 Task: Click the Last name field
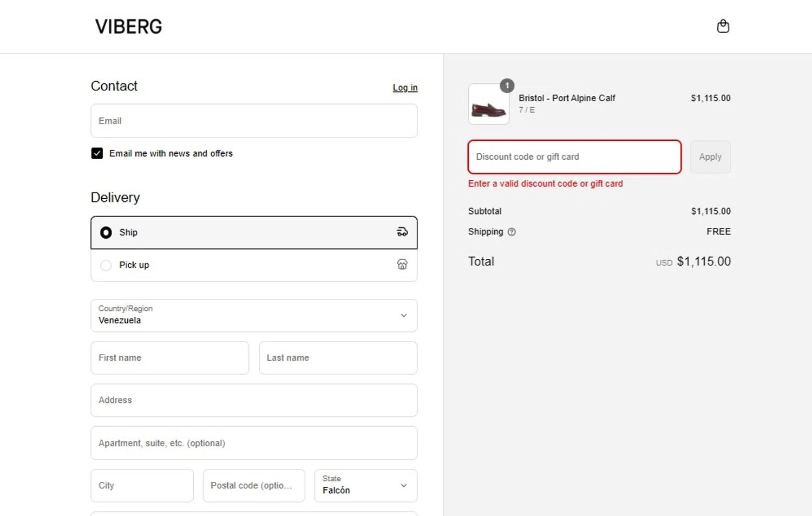click(x=338, y=358)
